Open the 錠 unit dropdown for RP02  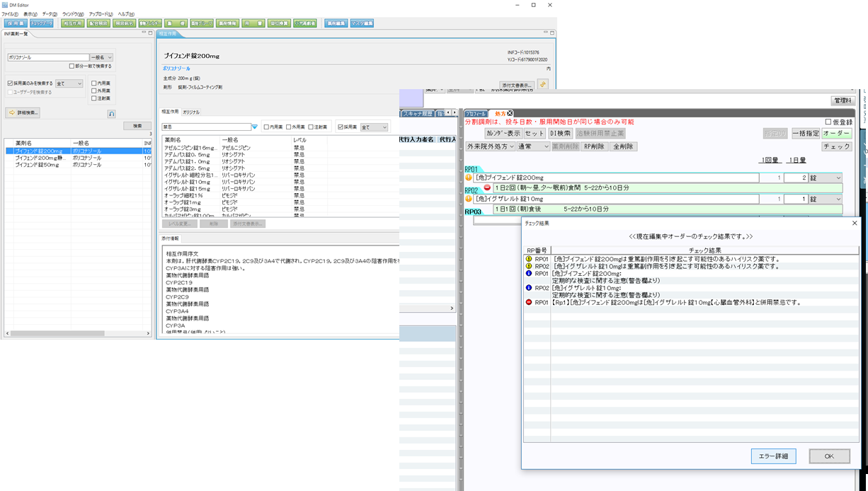826,200
